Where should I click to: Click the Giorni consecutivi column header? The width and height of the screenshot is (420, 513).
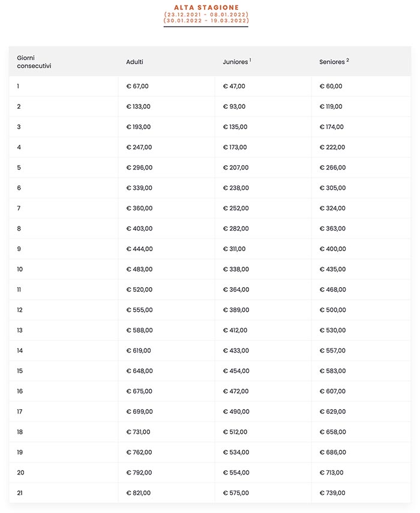click(x=34, y=62)
